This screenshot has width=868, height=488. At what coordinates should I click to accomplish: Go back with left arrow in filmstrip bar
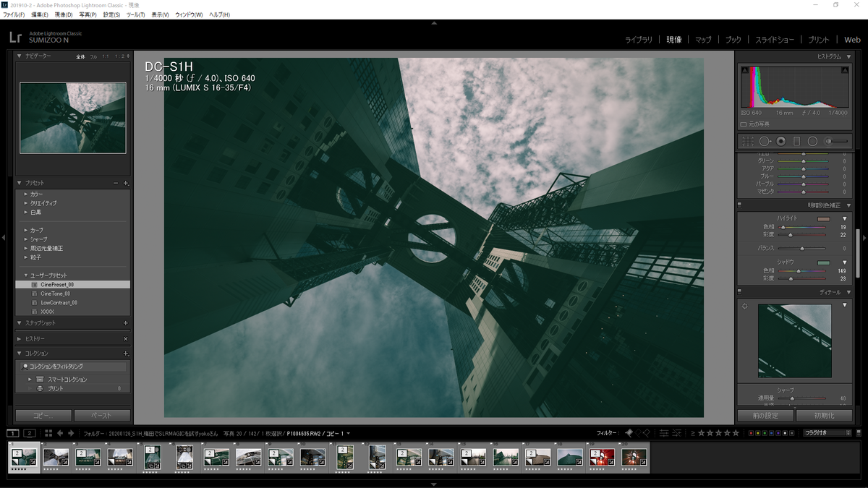tap(60, 433)
